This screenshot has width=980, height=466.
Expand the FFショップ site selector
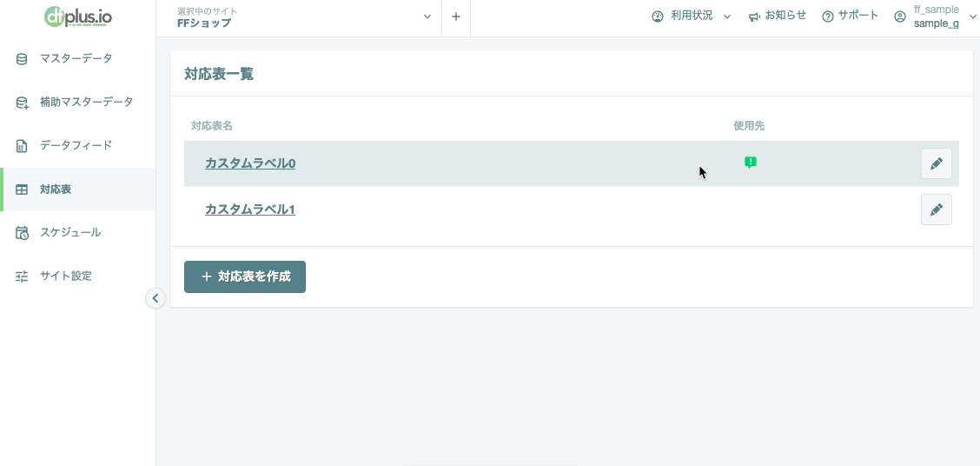pos(304,17)
